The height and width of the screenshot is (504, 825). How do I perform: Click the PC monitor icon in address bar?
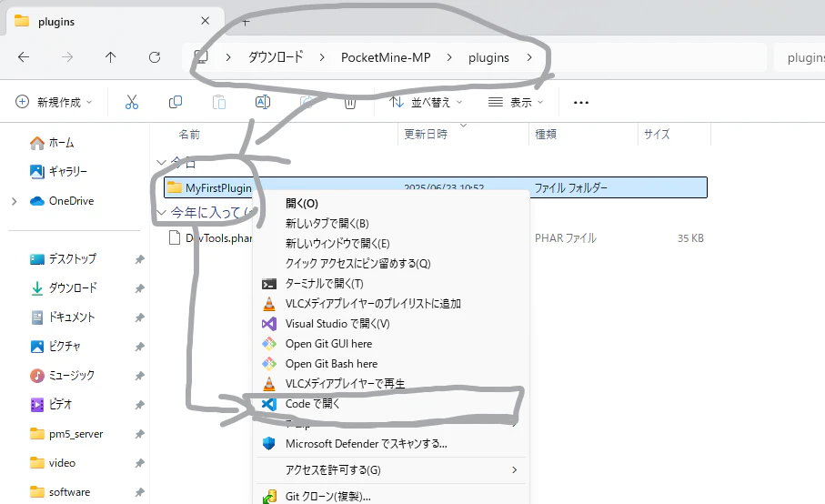(201, 56)
